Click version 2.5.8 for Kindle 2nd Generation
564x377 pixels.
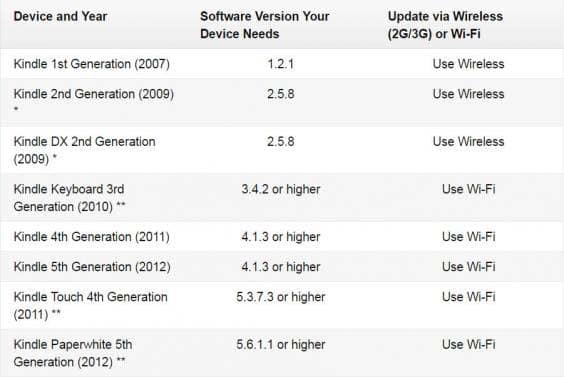(281, 94)
